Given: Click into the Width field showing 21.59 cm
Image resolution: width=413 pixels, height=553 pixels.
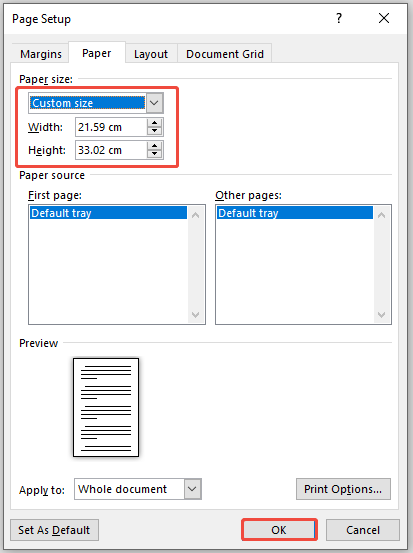Looking at the screenshot, I should point(111,127).
